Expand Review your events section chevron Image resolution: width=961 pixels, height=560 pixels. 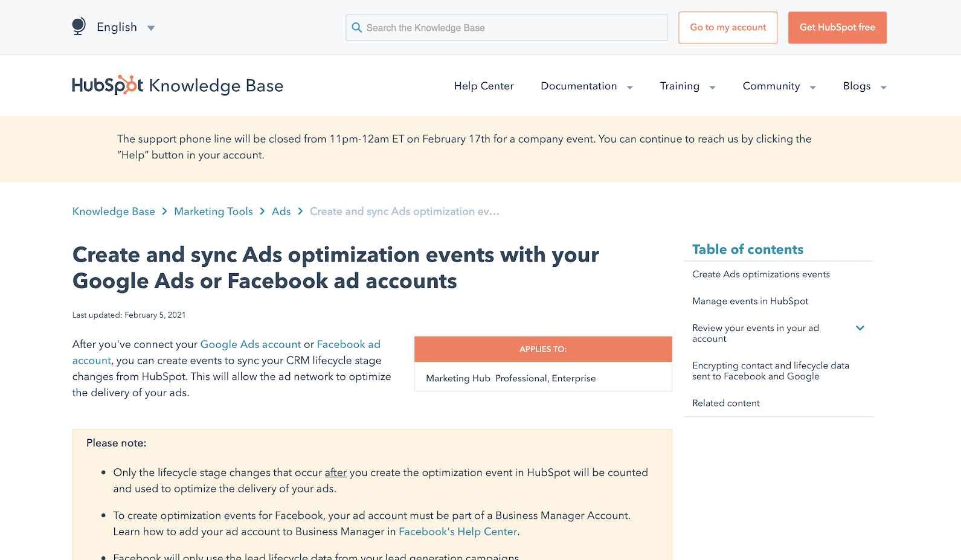coord(860,328)
